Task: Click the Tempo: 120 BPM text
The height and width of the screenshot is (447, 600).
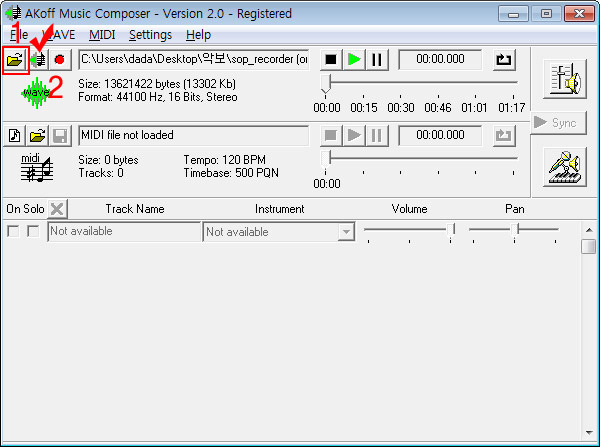Action: click(224, 160)
